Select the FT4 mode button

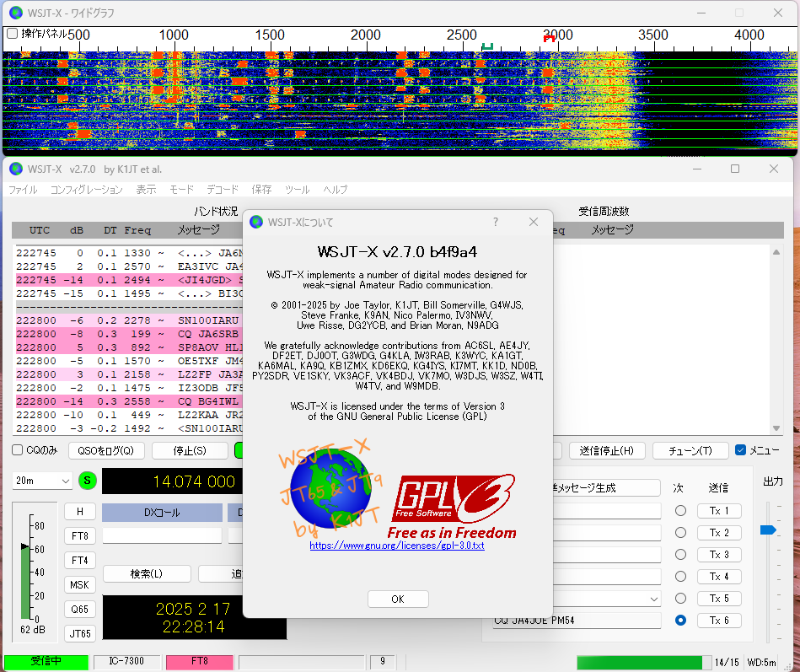pos(80,561)
